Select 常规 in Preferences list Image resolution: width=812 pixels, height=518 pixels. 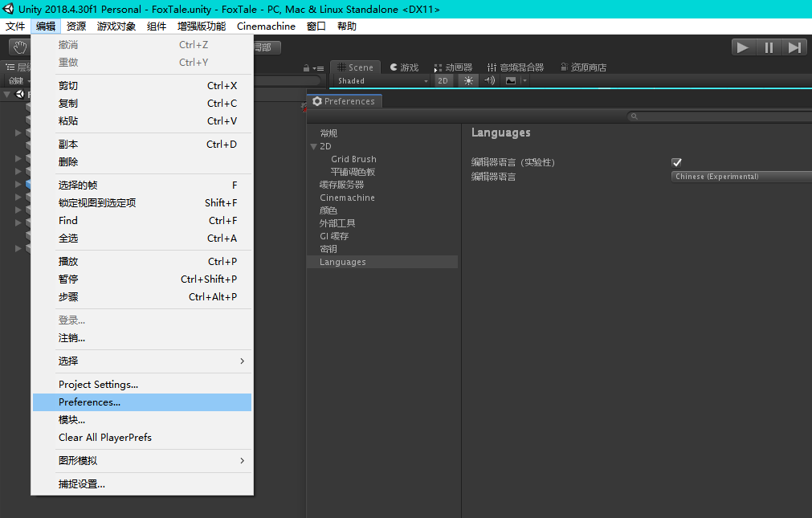point(328,133)
